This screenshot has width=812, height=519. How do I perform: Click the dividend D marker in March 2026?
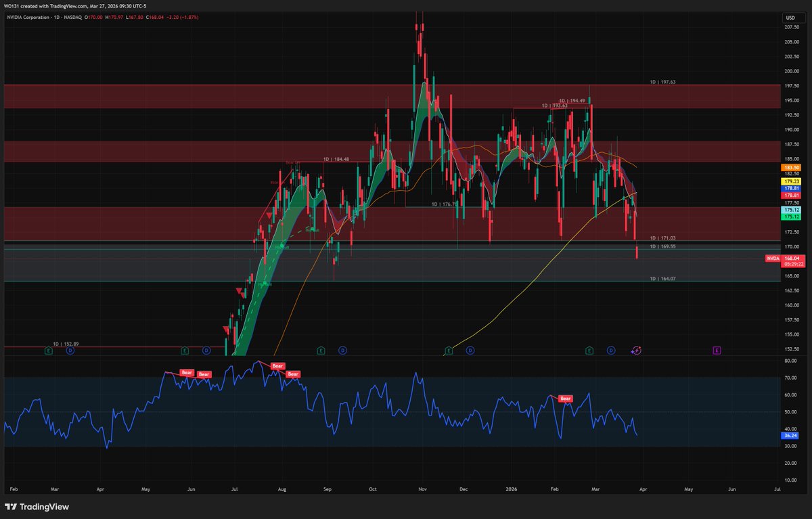[x=611, y=351]
